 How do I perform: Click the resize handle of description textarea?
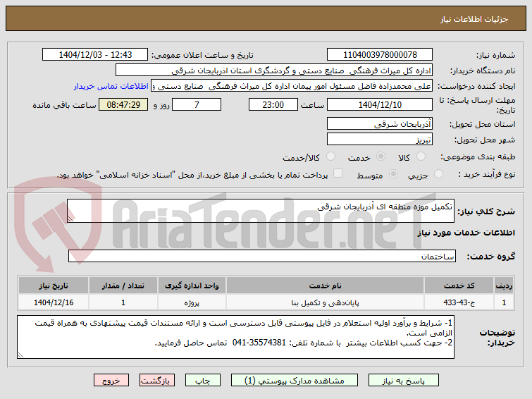(x=70, y=219)
